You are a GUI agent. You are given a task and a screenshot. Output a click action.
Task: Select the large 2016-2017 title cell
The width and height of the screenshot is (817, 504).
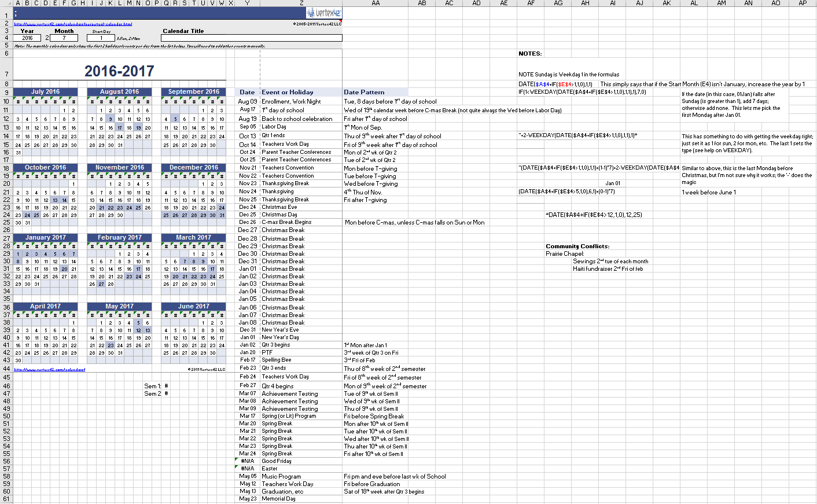119,71
